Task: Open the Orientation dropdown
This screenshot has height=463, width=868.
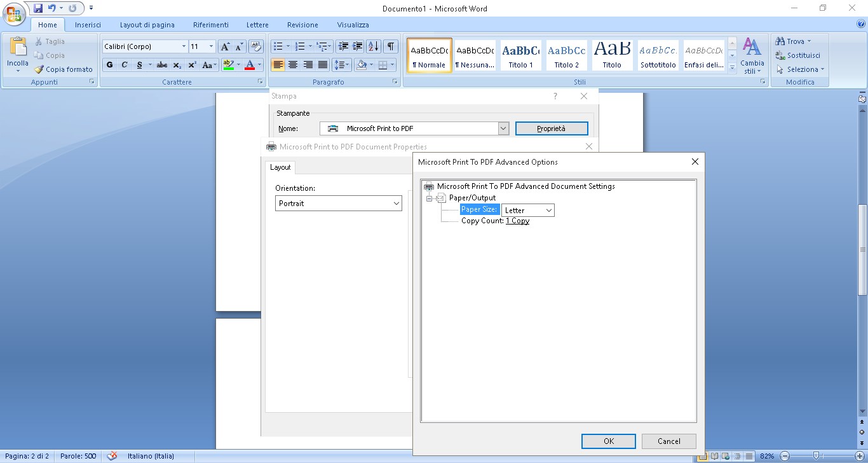Action: (338, 204)
